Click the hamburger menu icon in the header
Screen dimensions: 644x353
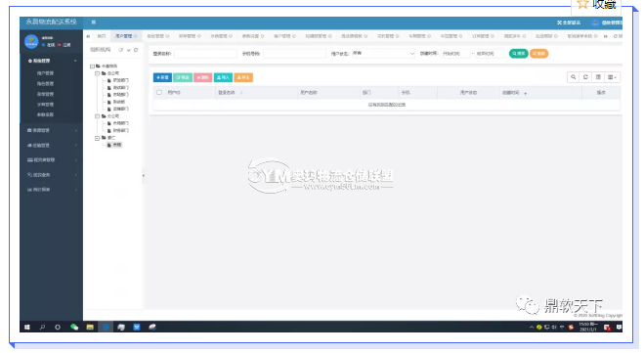click(x=94, y=22)
